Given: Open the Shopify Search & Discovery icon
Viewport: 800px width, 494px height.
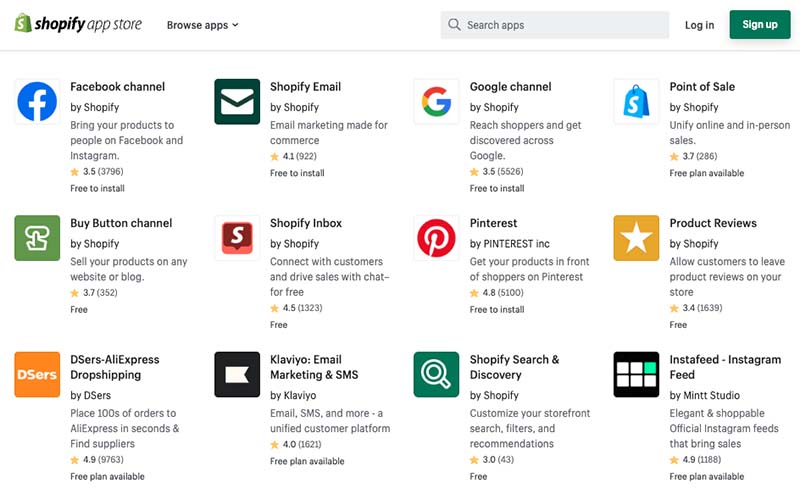Looking at the screenshot, I should [x=436, y=375].
